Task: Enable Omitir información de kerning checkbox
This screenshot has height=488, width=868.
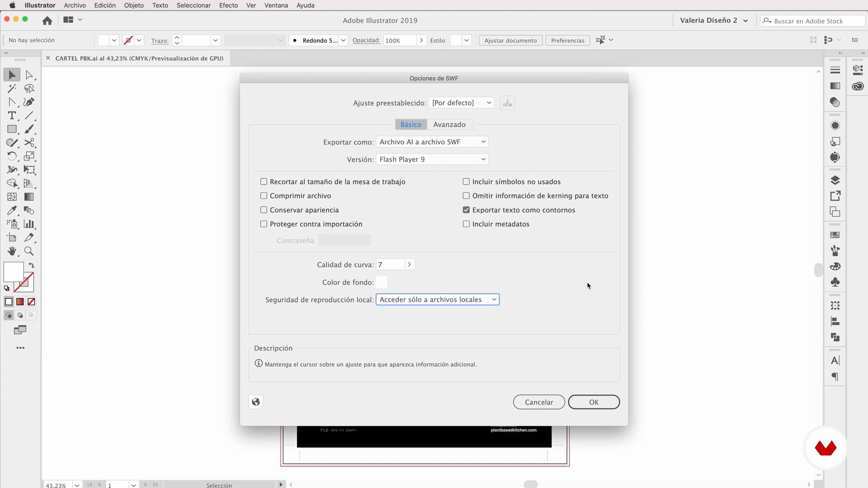Action: 466,196
